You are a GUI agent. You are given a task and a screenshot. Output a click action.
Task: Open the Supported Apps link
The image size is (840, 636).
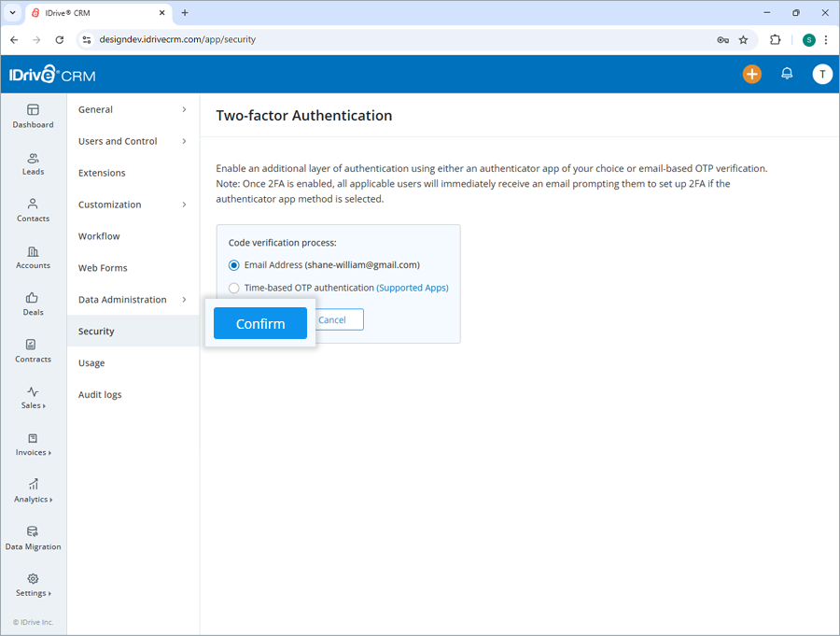[413, 288]
